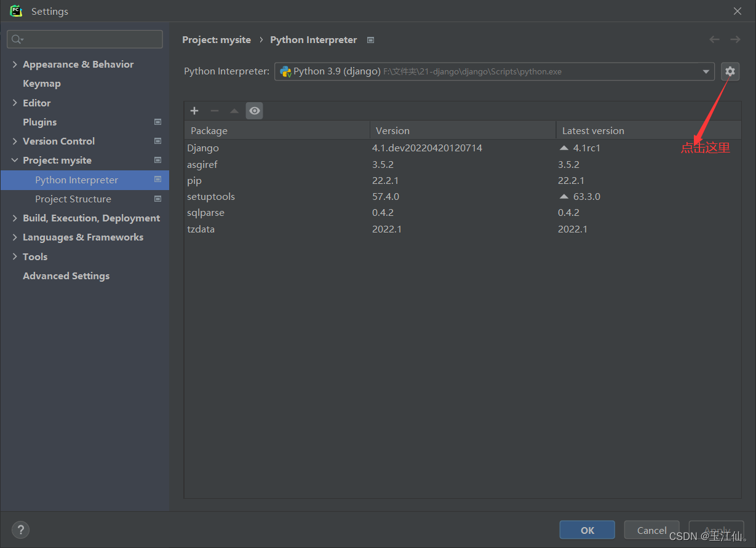The width and height of the screenshot is (756, 548).
Task: Click version 57.4.0 cell
Action: (386, 196)
